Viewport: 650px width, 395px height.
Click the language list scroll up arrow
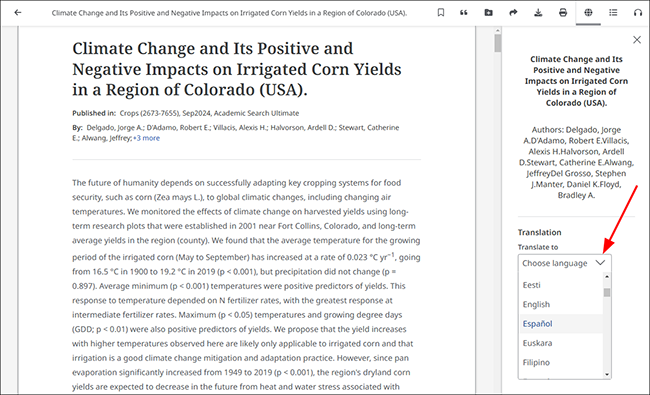[x=607, y=276]
